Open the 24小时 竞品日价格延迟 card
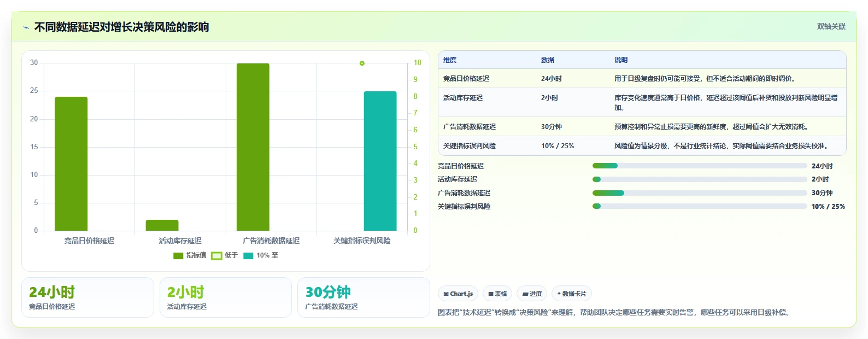 (87, 297)
